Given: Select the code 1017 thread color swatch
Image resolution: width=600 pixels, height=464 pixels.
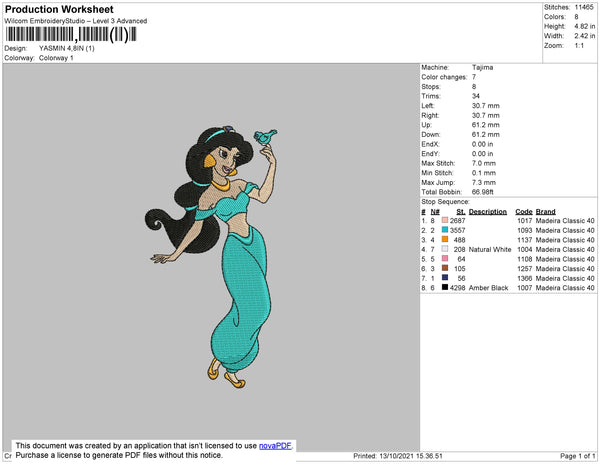Looking at the screenshot, I should coord(445,220).
